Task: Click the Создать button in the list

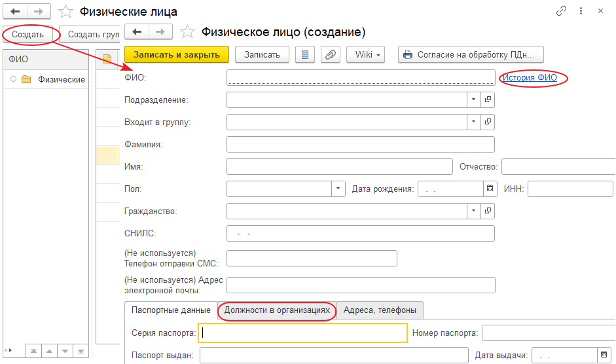Action: [x=27, y=35]
